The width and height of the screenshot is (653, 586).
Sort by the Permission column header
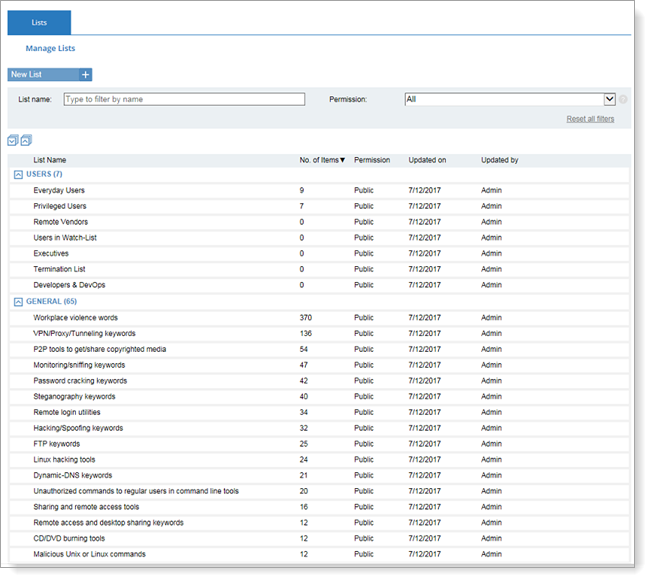click(372, 160)
